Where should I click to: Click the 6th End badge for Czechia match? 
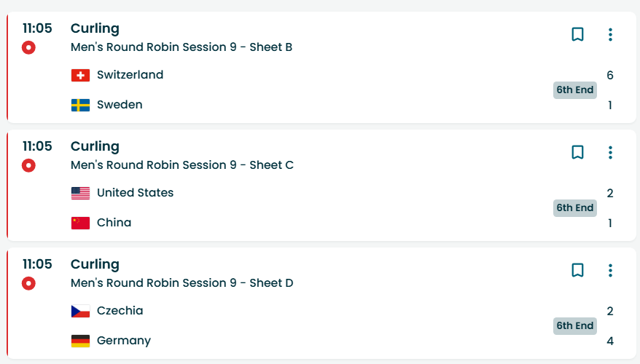(574, 326)
